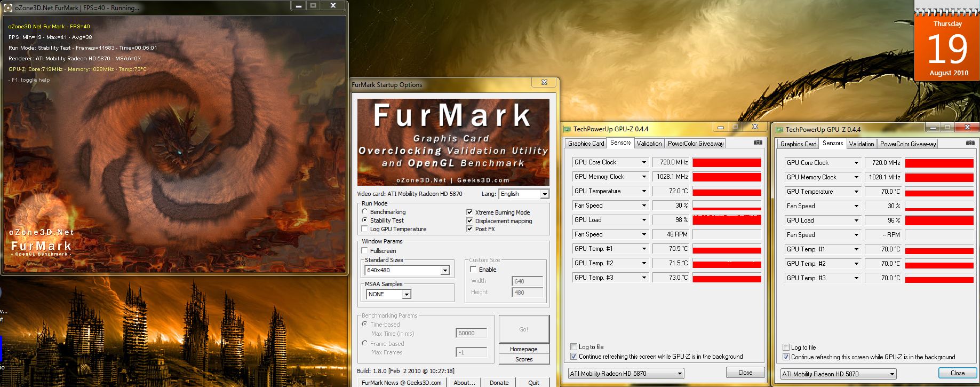Open graphics card selector in left GPU-Z window

[626, 374]
